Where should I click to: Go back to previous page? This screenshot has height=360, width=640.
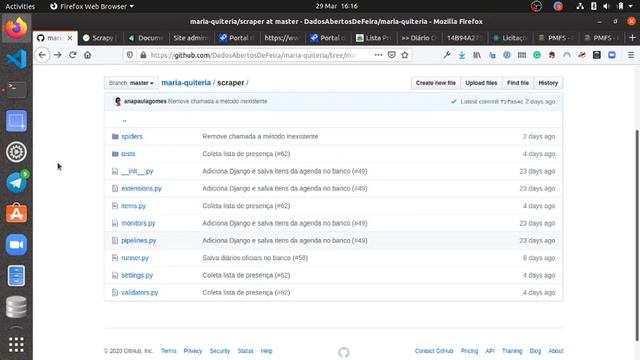(42, 55)
